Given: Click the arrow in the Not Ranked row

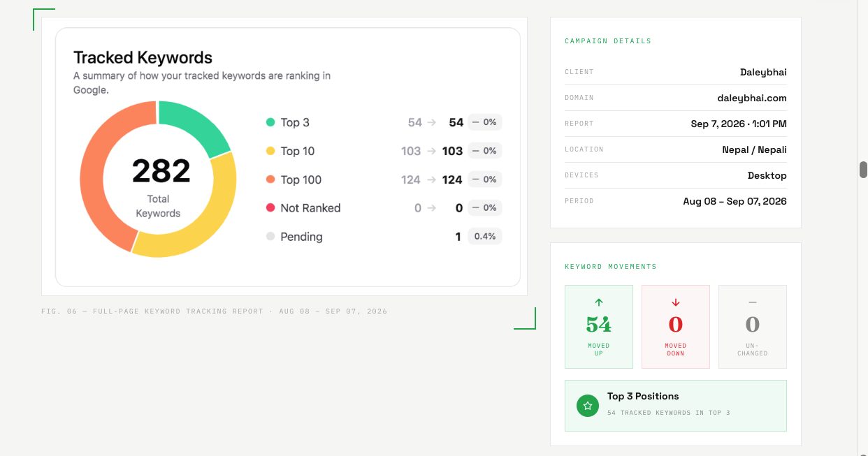Looking at the screenshot, I should [431, 207].
